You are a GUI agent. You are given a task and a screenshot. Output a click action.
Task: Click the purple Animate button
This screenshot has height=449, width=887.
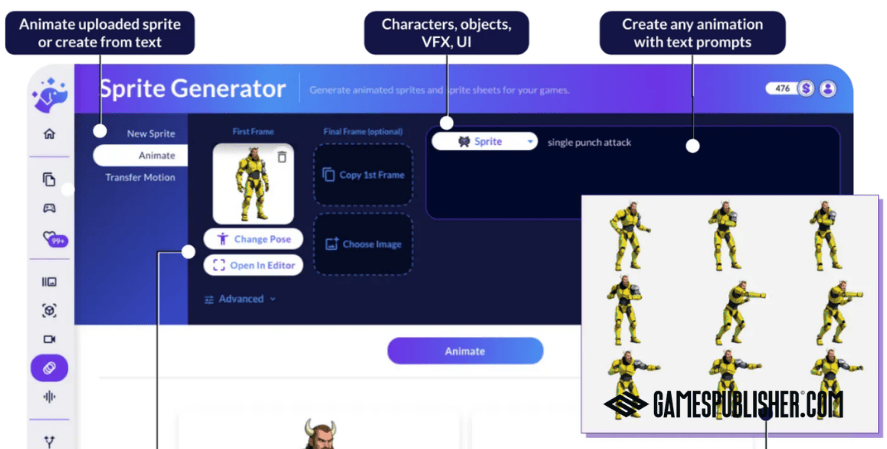click(465, 351)
